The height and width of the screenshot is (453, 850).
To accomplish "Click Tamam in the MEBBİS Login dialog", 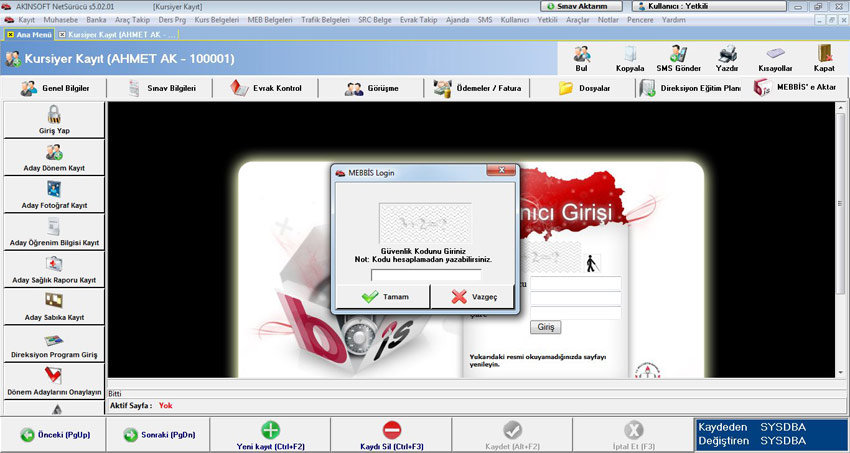I will (x=383, y=297).
